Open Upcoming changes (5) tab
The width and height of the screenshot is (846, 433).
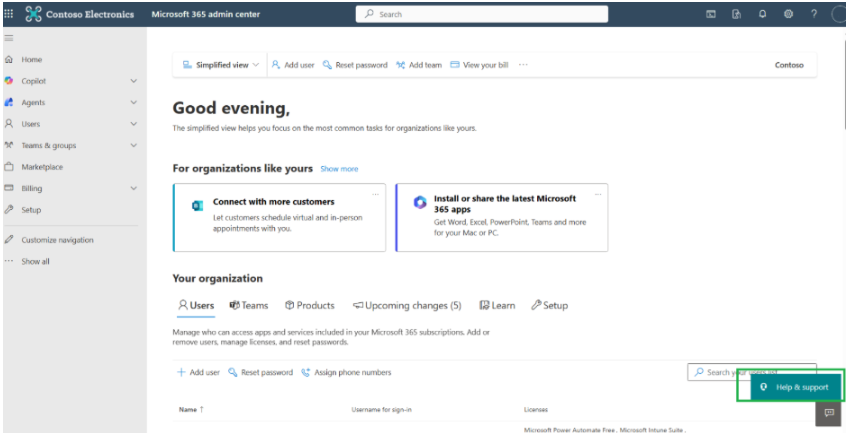pyautogui.click(x=407, y=306)
